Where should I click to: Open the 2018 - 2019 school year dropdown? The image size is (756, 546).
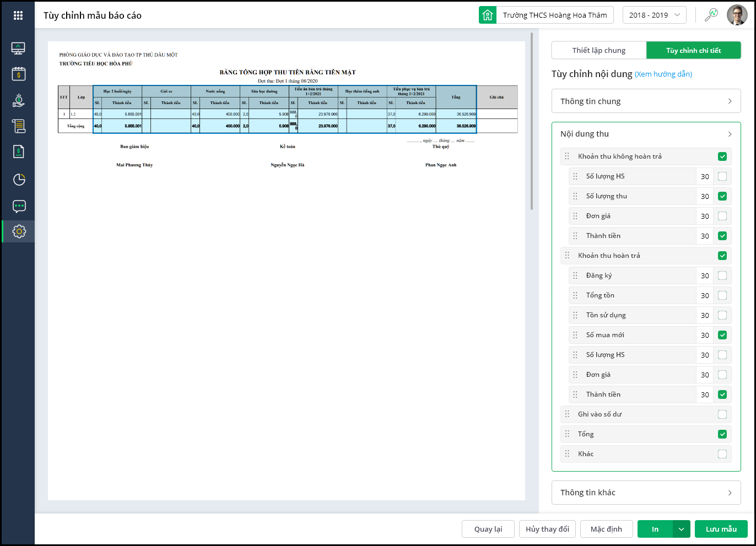(654, 15)
